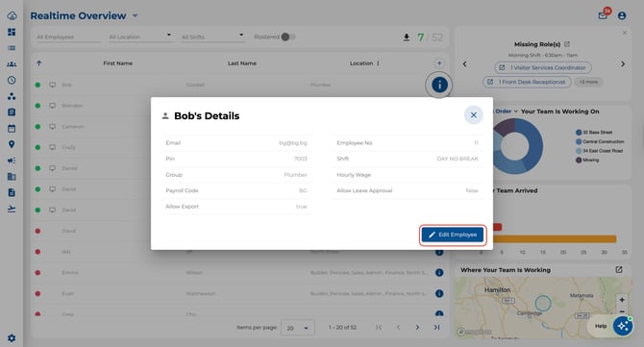Screen dimensions: 644x347
Task: Click info icon on Emma's row
Action: pyautogui.click(x=439, y=273)
